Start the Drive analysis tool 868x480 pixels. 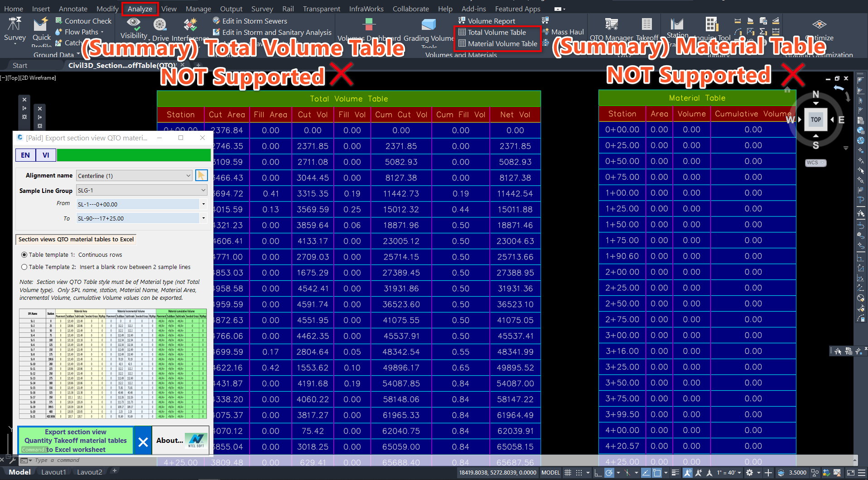coord(160,30)
